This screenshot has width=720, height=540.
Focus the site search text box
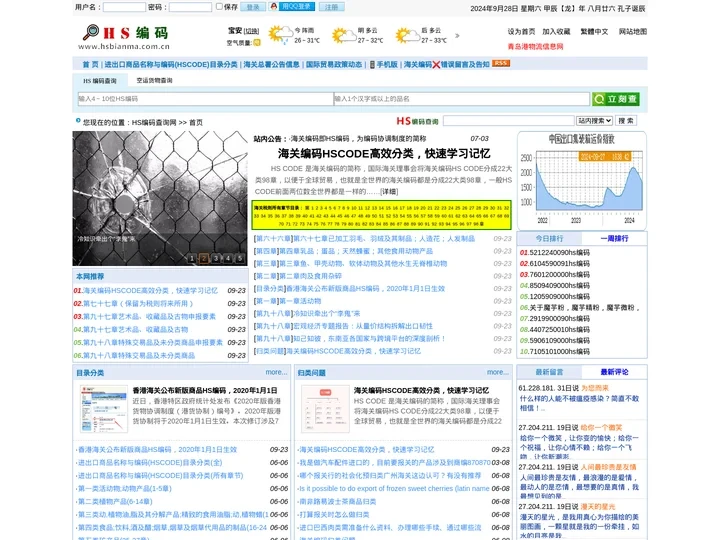click(x=509, y=121)
